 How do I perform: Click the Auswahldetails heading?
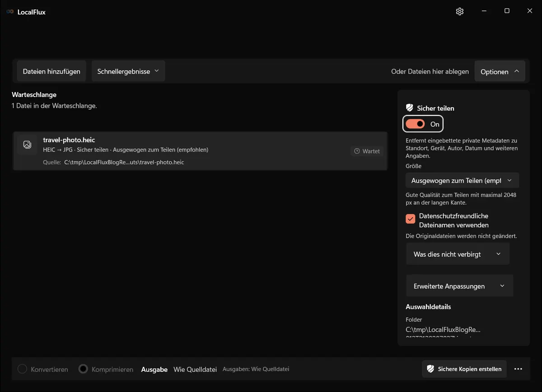(x=428, y=307)
